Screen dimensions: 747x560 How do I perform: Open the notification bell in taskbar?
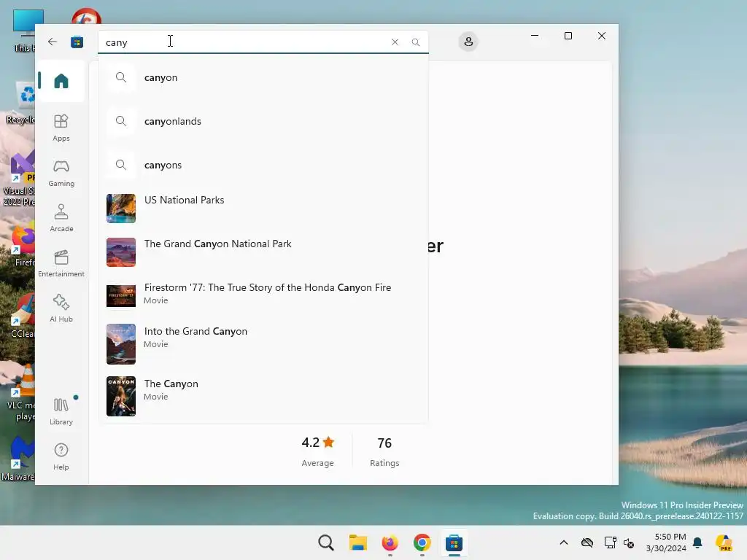coord(697,542)
